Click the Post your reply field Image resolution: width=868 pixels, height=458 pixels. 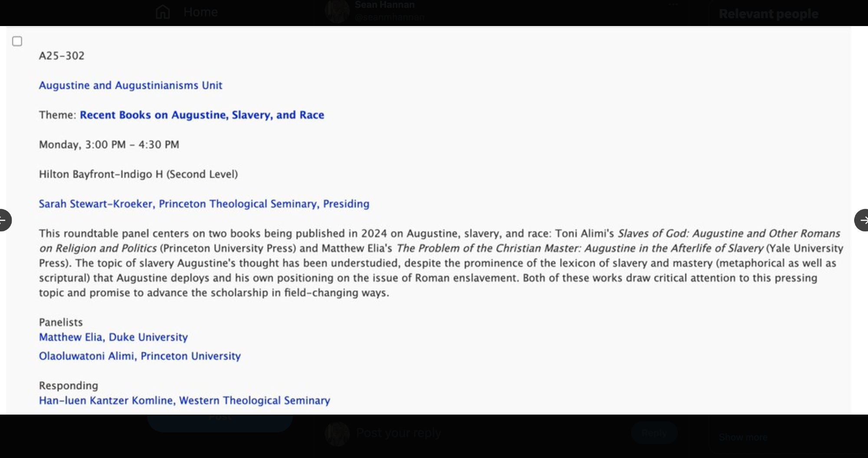pos(398,433)
